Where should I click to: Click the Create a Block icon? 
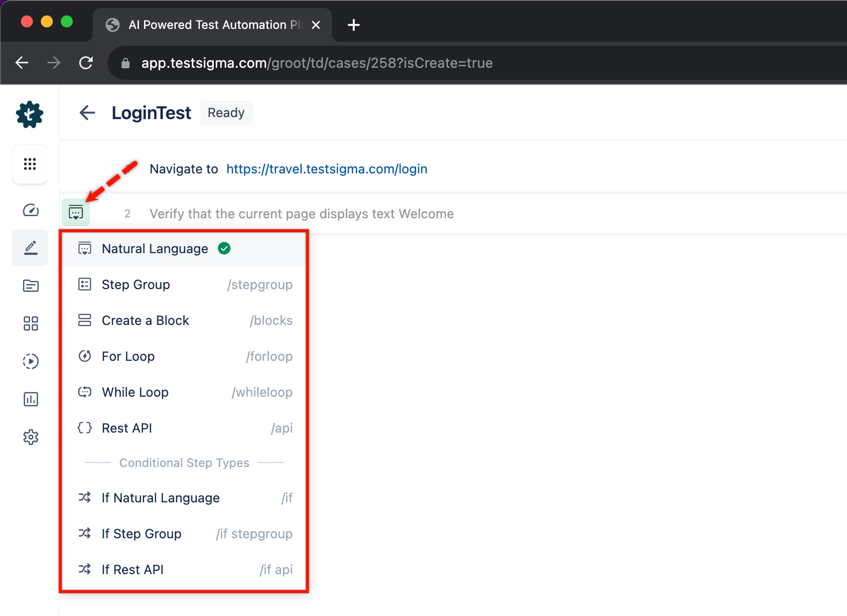tap(85, 320)
